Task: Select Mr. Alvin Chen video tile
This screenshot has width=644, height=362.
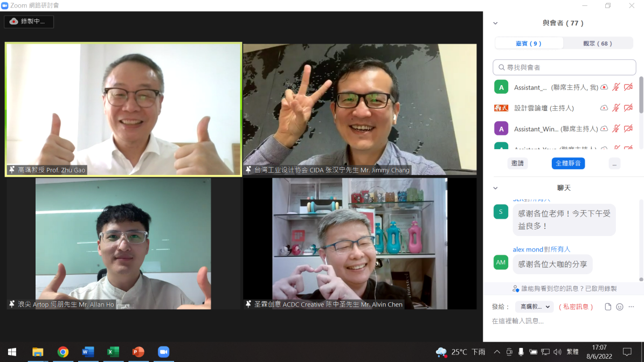Action: tap(360, 243)
